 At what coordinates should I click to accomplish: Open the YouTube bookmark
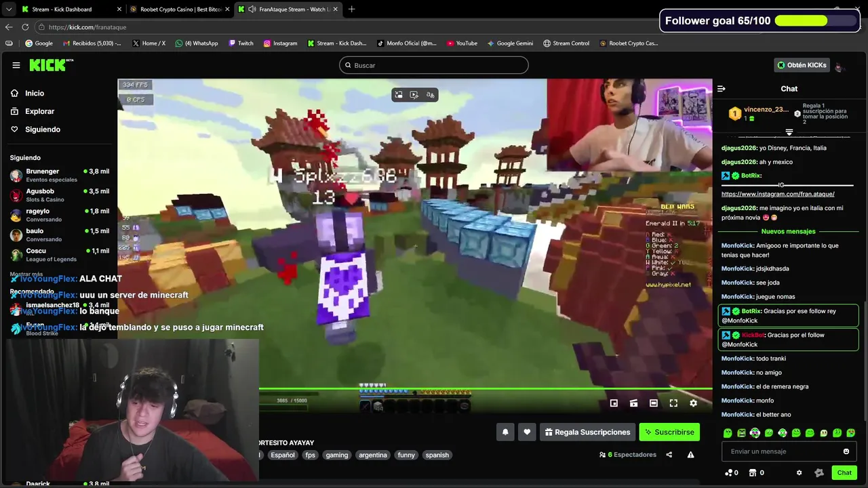coord(462,43)
